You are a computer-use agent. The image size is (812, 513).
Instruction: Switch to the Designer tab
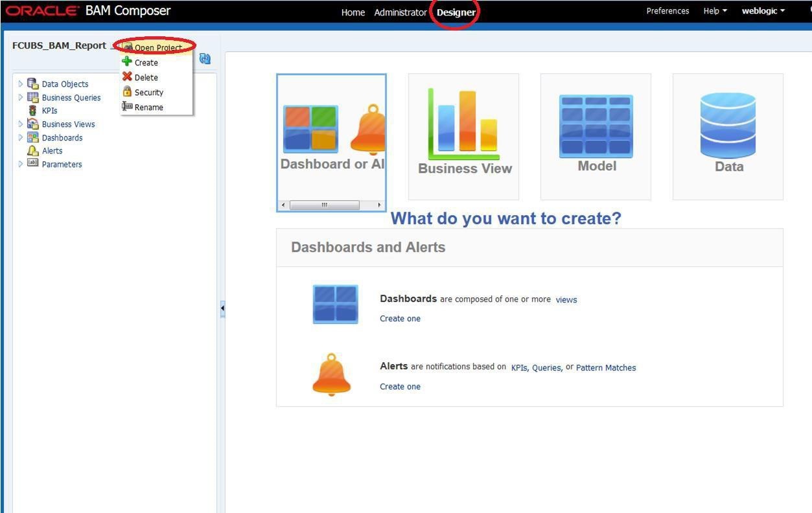(x=456, y=12)
